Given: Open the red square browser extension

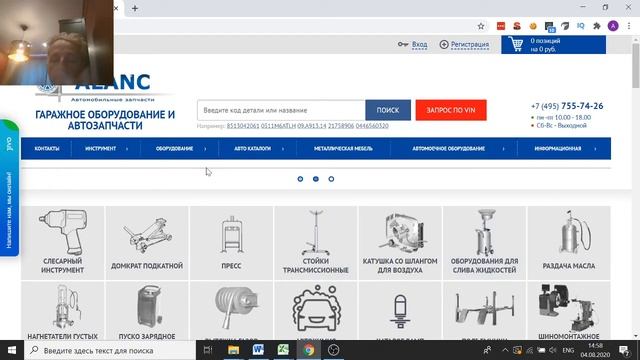Looking at the screenshot, I should [x=501, y=26].
